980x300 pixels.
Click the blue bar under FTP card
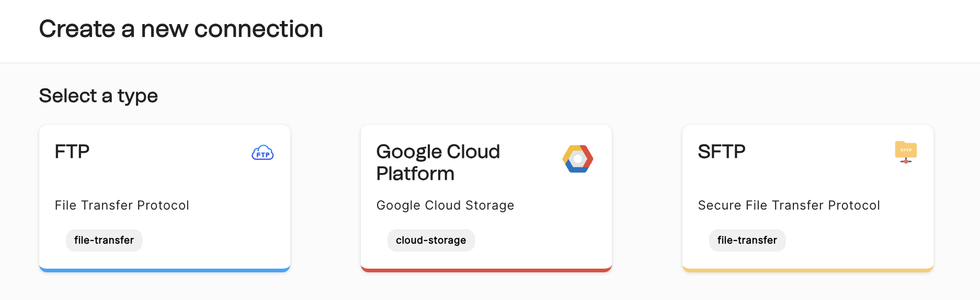click(x=165, y=270)
